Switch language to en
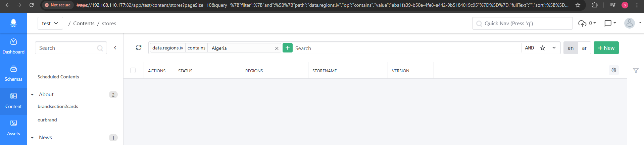This screenshot has height=145, width=644. coord(571,48)
